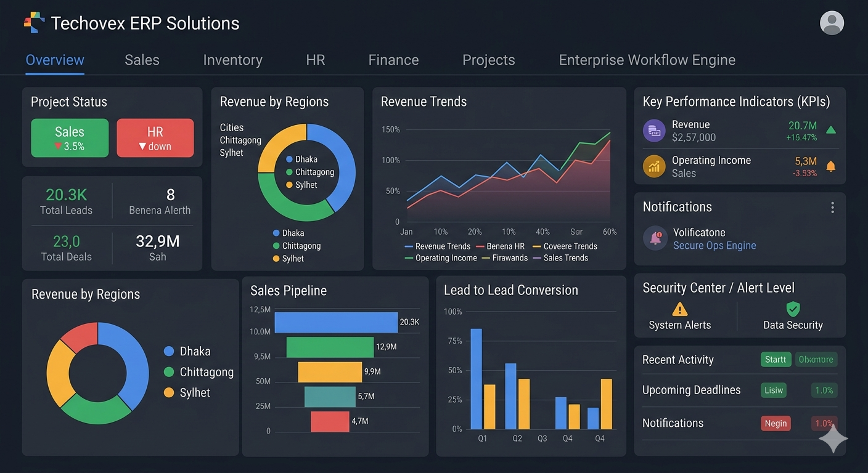
Task: Click the Data Security shield icon
Action: tap(793, 309)
